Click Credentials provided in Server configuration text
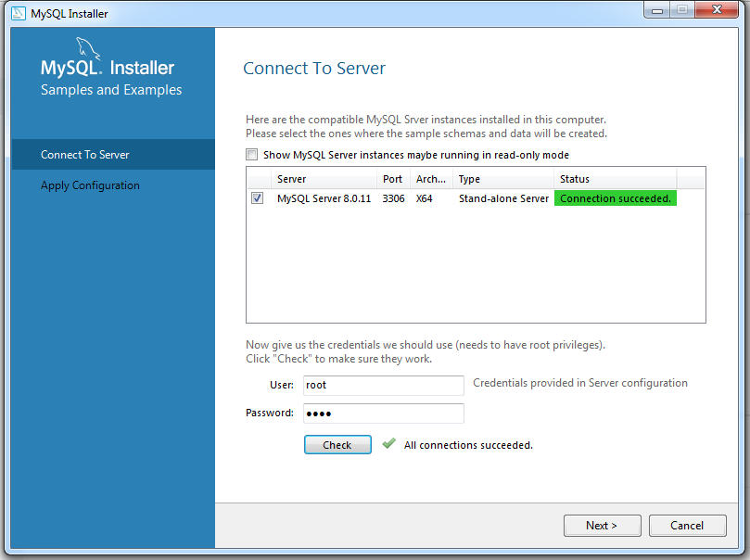 click(580, 383)
